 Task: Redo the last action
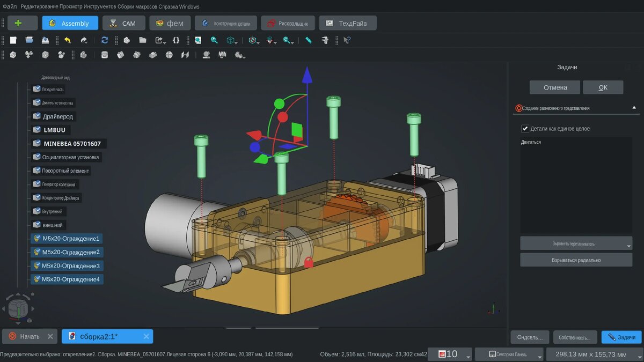point(84,40)
